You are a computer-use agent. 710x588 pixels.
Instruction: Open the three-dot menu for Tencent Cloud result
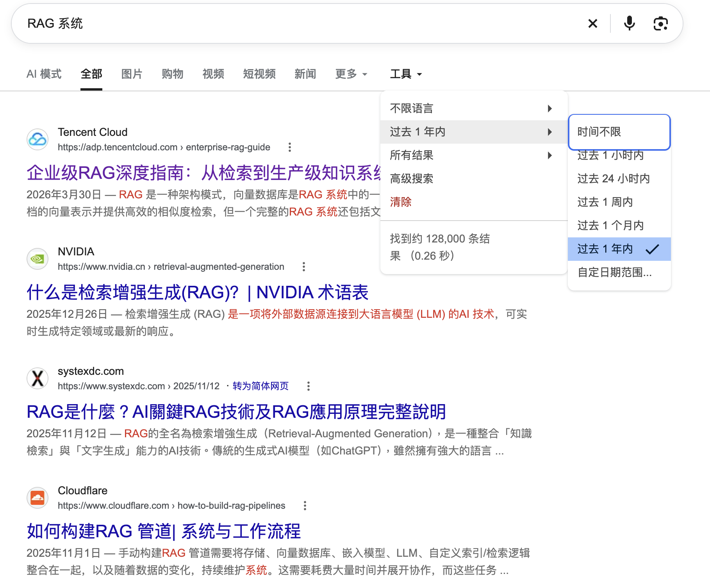point(289,147)
